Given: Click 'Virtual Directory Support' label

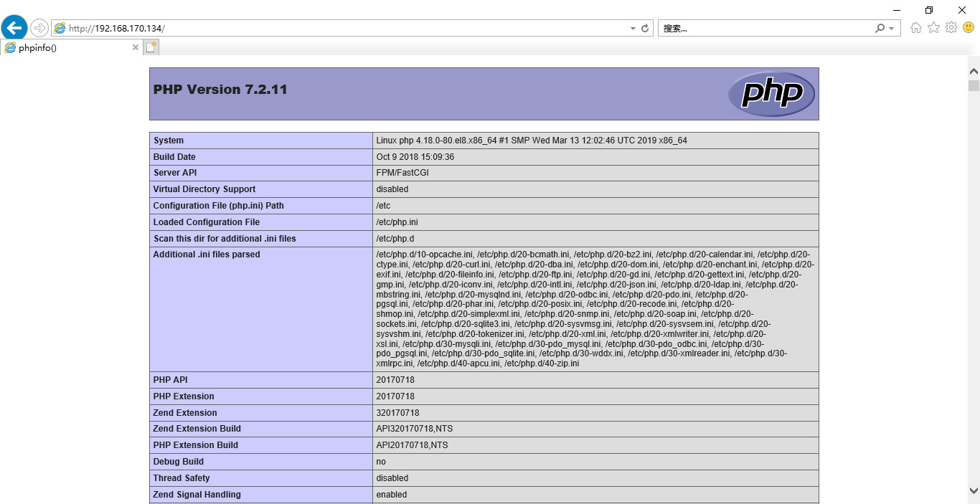Looking at the screenshot, I should click(x=204, y=189).
